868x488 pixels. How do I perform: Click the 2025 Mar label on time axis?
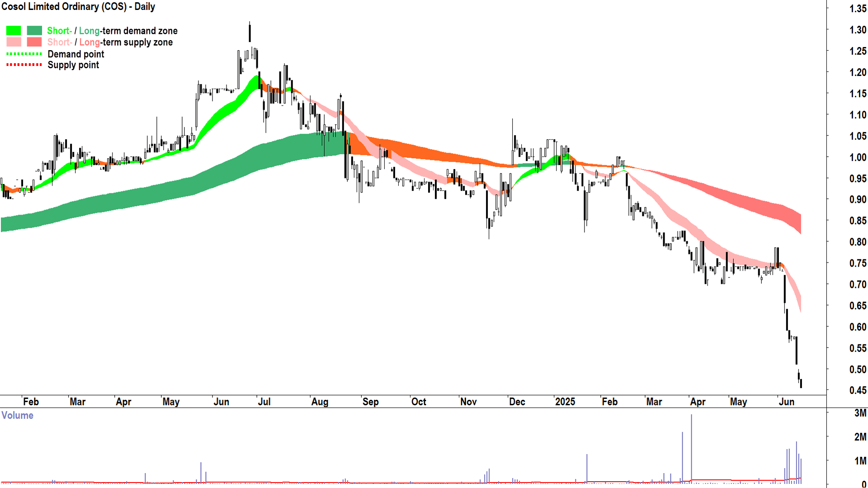coord(654,402)
